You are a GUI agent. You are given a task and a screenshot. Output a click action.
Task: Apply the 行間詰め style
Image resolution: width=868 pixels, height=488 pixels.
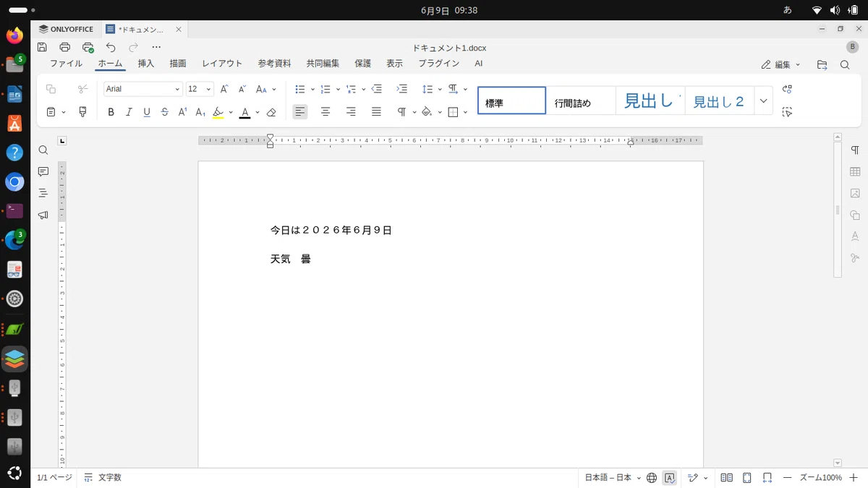(x=581, y=100)
